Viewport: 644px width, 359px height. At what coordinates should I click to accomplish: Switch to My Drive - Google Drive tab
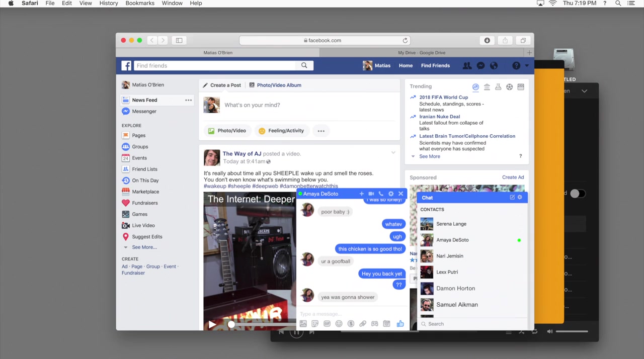click(421, 53)
